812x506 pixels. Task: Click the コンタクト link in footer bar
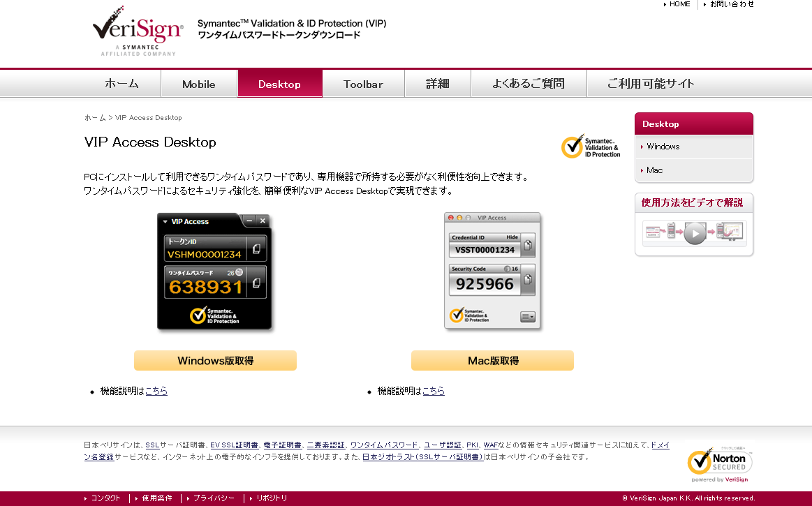pos(105,498)
